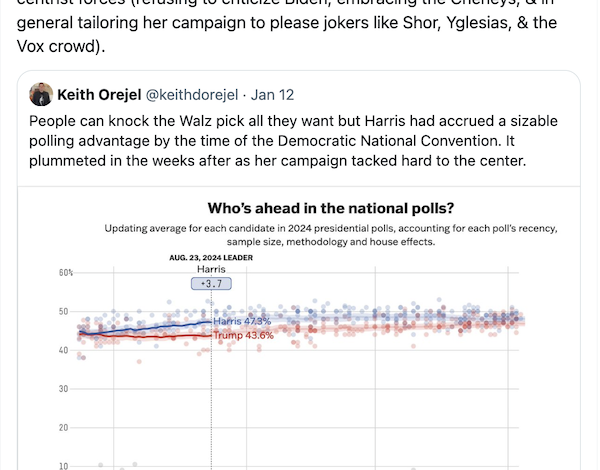The height and width of the screenshot is (470, 600).
Task: Click the 60% y-axis label
Action: (x=66, y=273)
